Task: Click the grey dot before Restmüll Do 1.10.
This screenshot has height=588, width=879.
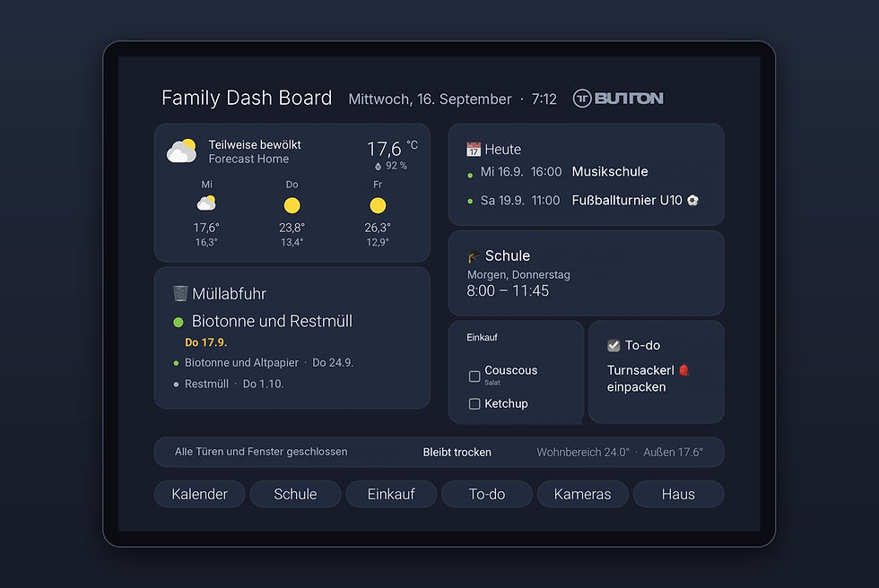Action: [x=176, y=385]
